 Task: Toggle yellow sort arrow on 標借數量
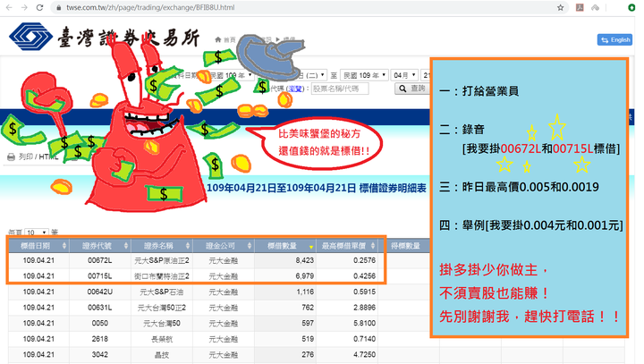[311, 247]
